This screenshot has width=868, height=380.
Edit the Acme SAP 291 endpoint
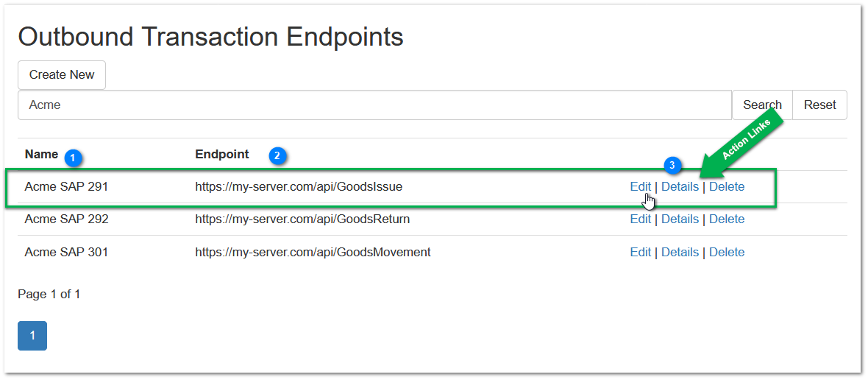[x=640, y=187]
